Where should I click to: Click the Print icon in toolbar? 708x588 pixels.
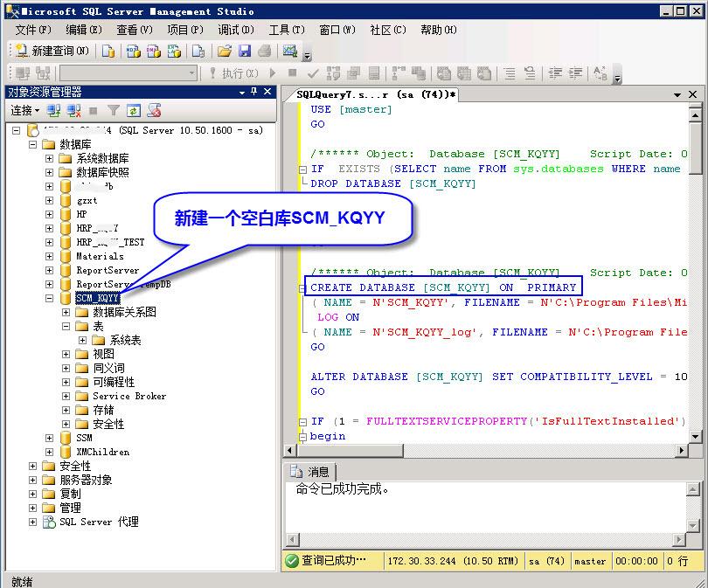pos(265,51)
